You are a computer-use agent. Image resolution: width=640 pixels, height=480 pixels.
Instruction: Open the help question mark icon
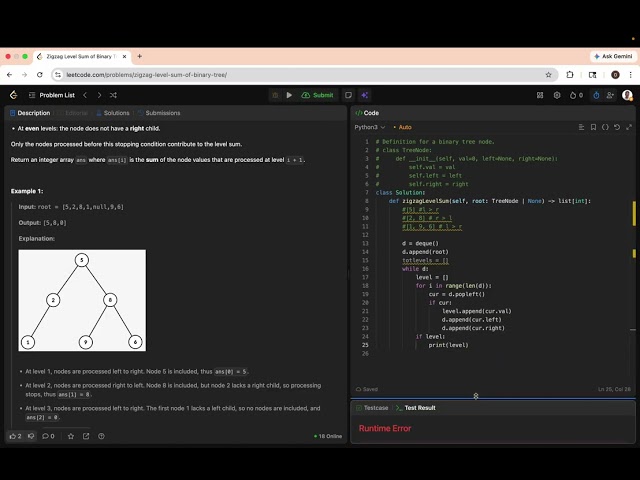101,436
